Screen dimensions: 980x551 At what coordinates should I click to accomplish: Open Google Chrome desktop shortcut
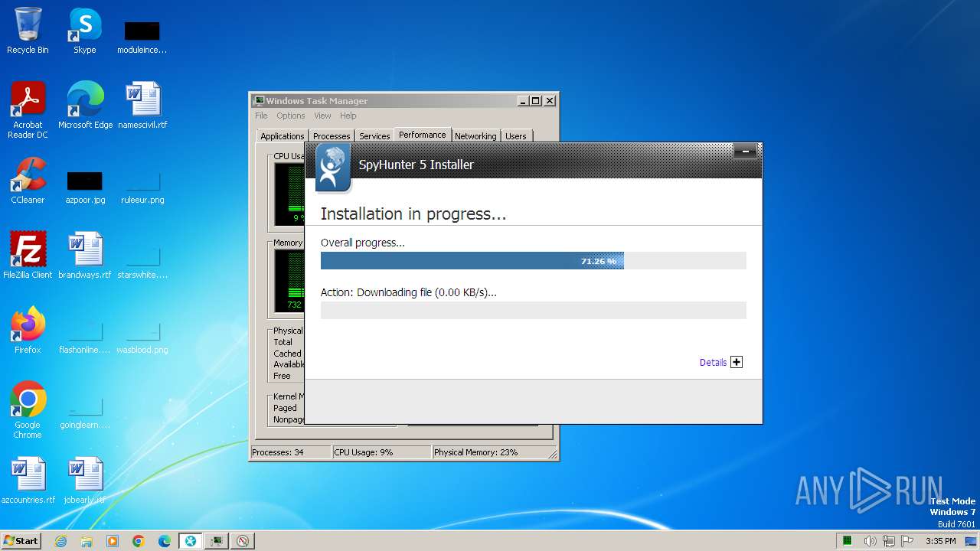(x=28, y=409)
